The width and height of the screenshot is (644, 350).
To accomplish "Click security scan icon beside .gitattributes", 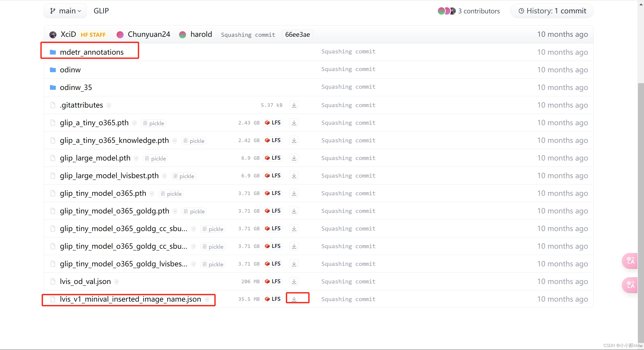I will 109,105.
